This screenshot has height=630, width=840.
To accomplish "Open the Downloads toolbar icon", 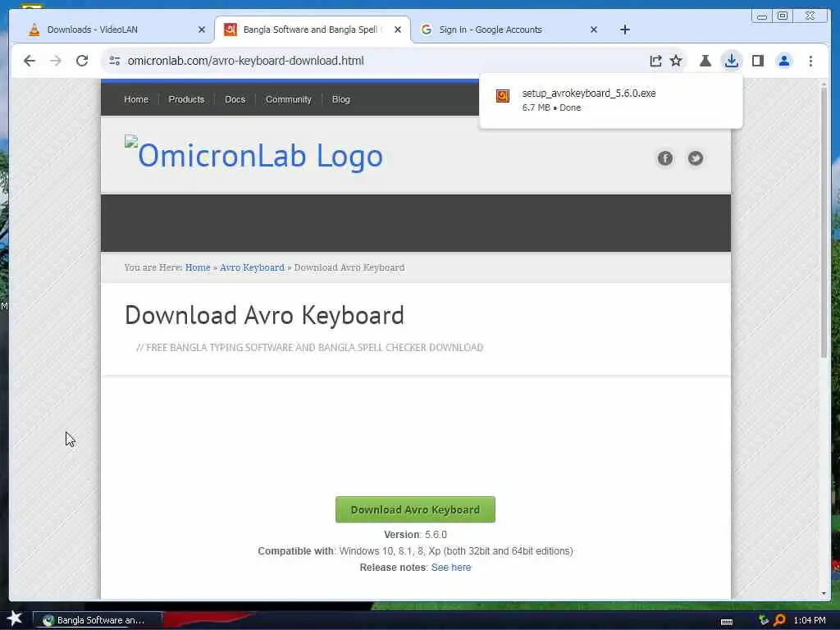I will point(731,61).
